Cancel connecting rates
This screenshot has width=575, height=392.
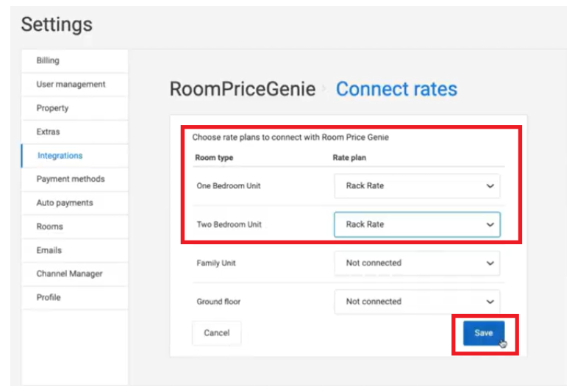coord(216,333)
